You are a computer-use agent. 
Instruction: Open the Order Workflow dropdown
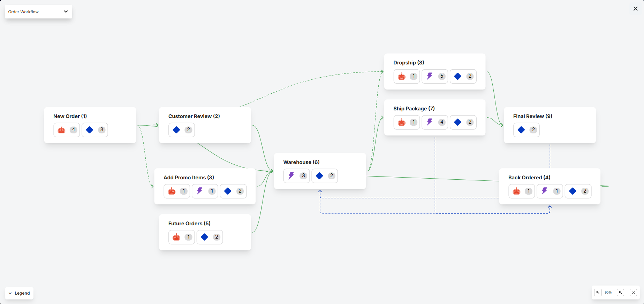click(38, 12)
